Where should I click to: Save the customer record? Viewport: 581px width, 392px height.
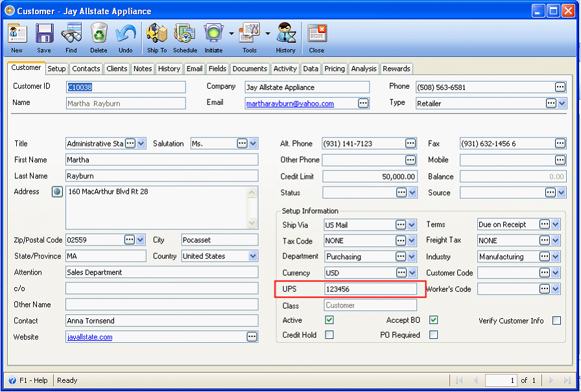point(44,34)
